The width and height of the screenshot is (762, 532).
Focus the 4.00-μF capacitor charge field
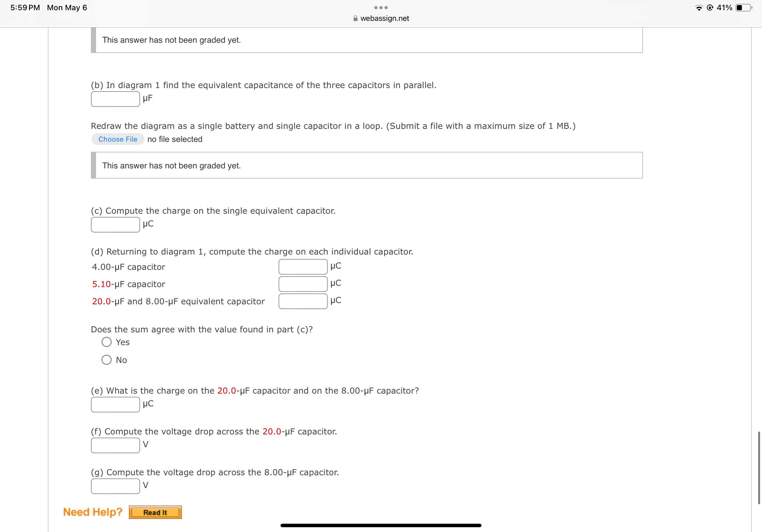pos(303,267)
